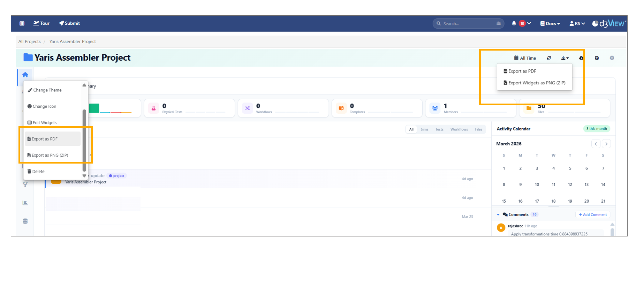644x287 pixels.
Task: Open search filter options icon
Action: coord(498,23)
